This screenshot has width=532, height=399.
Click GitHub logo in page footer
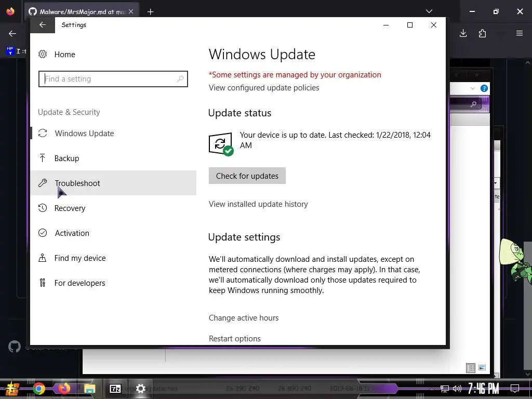(x=14, y=347)
